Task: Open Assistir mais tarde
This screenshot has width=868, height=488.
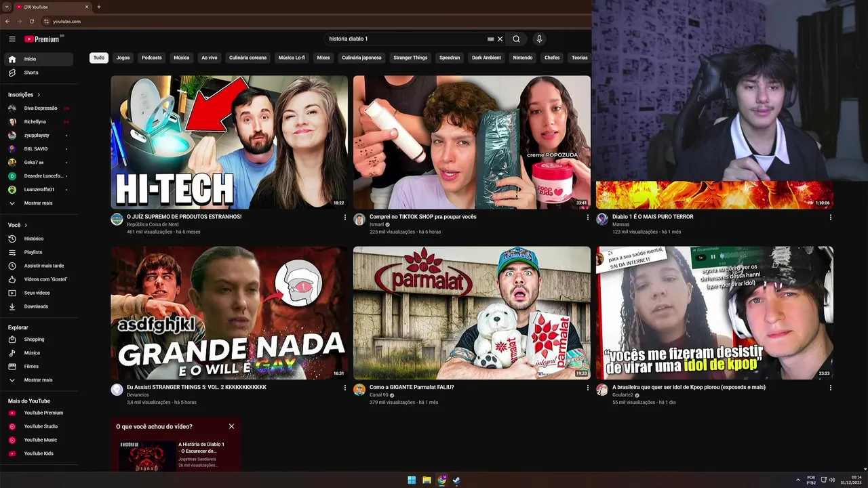Action: tap(38, 266)
